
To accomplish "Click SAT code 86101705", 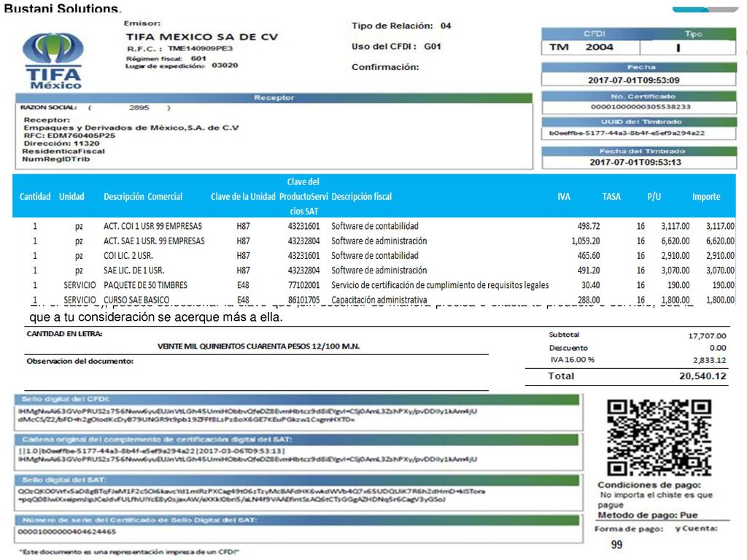I will [303, 300].
